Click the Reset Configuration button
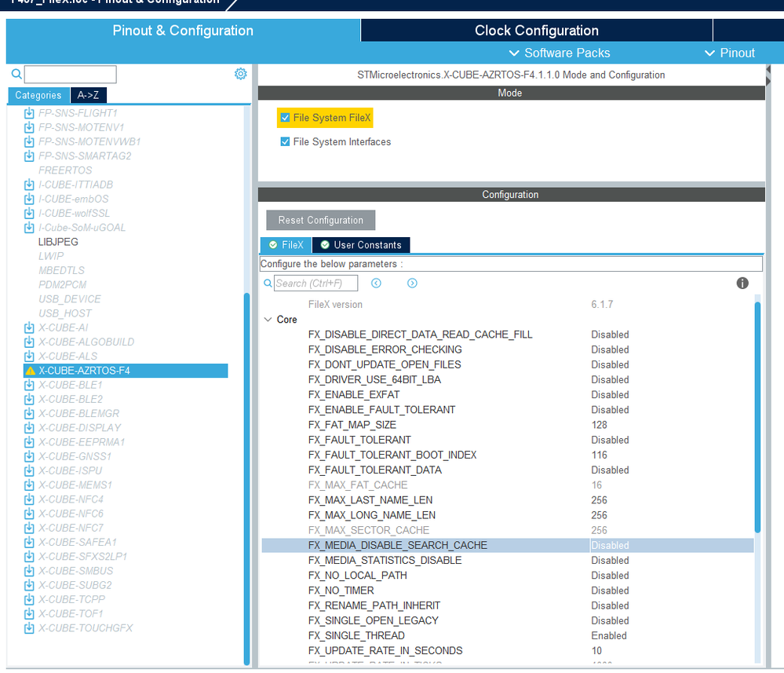This screenshot has width=784, height=673. tap(320, 220)
